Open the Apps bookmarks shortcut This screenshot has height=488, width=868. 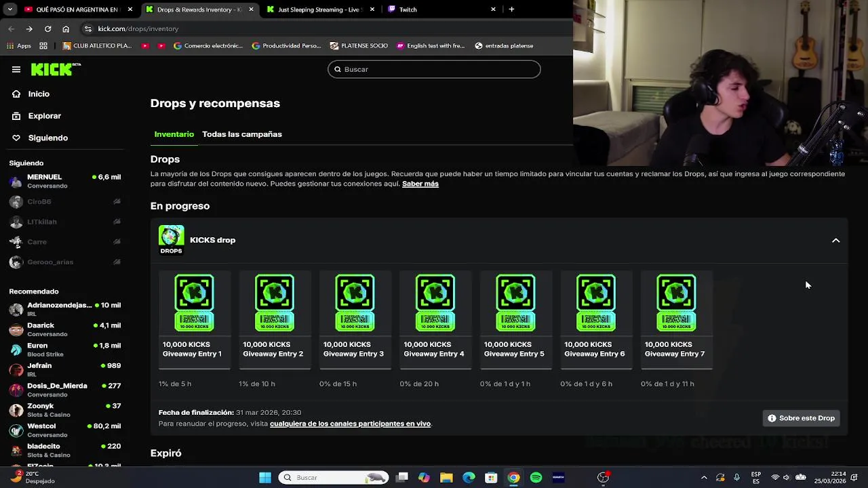pyautogui.click(x=19, y=46)
